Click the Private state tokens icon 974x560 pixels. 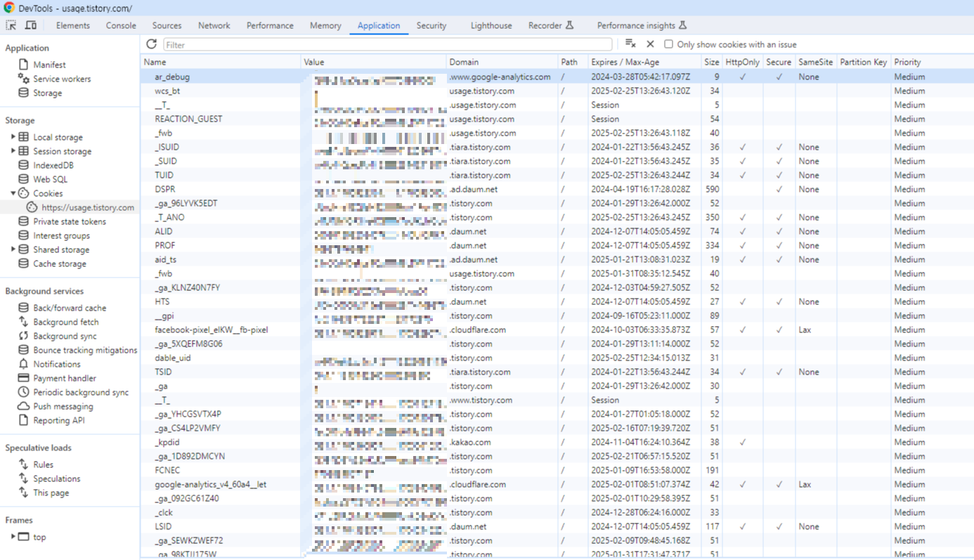(24, 221)
